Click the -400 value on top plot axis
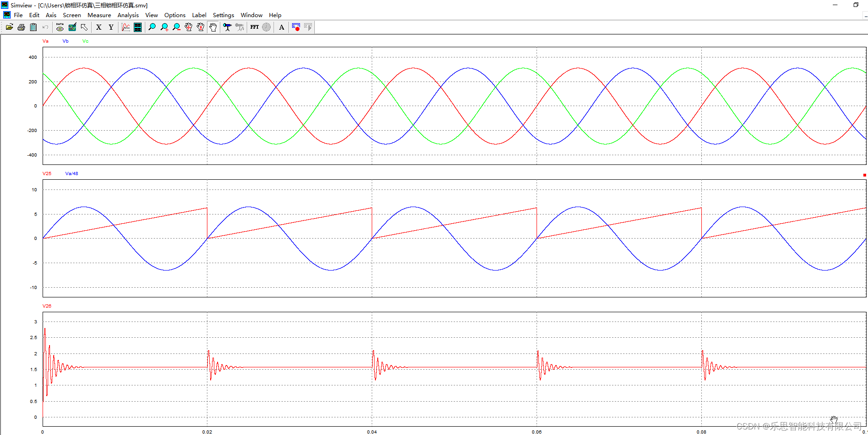The width and height of the screenshot is (868, 435). 32,155
